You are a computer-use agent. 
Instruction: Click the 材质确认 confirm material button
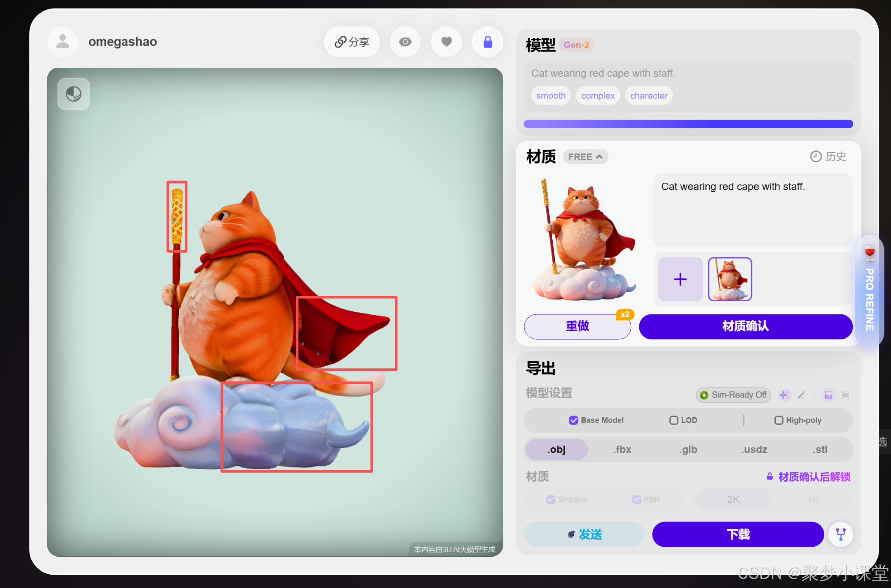[745, 326]
